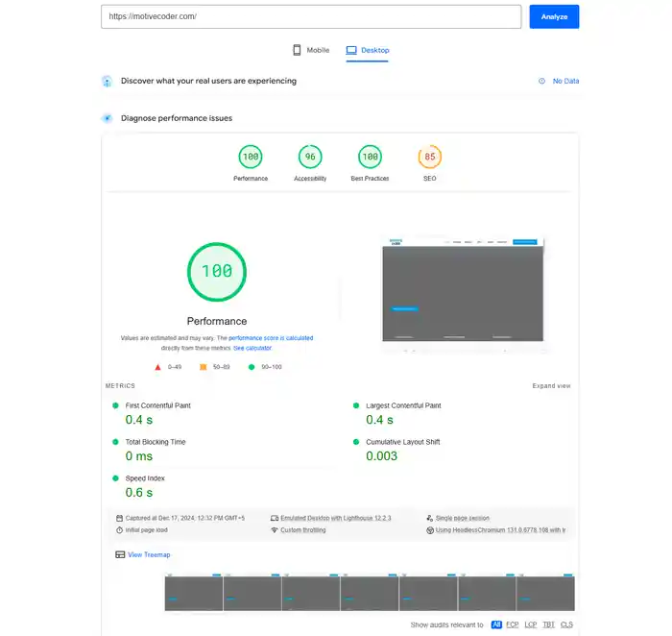The width and height of the screenshot is (672, 636).
Task: Click Largest Contentful Paint metric label
Action: pos(403,405)
